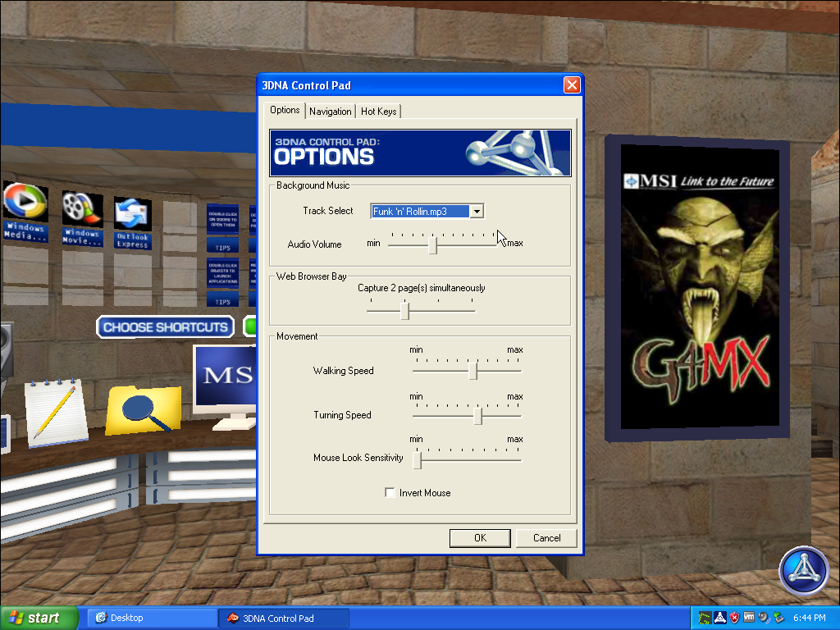Click the Safely Remove Hardware tray icon
Image resolution: width=840 pixels, height=630 pixels.
tap(778, 618)
